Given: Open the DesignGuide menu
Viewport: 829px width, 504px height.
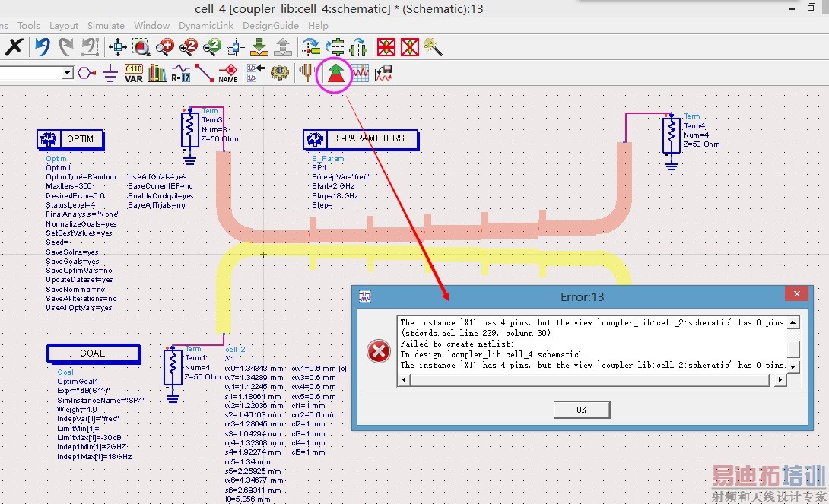Looking at the screenshot, I should pyautogui.click(x=270, y=25).
